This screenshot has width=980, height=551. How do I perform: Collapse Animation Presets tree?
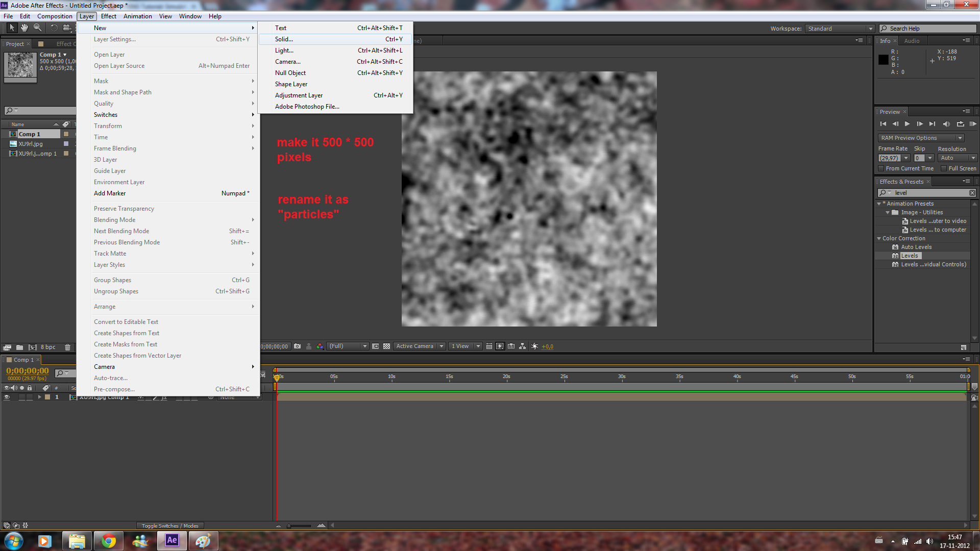(879, 204)
